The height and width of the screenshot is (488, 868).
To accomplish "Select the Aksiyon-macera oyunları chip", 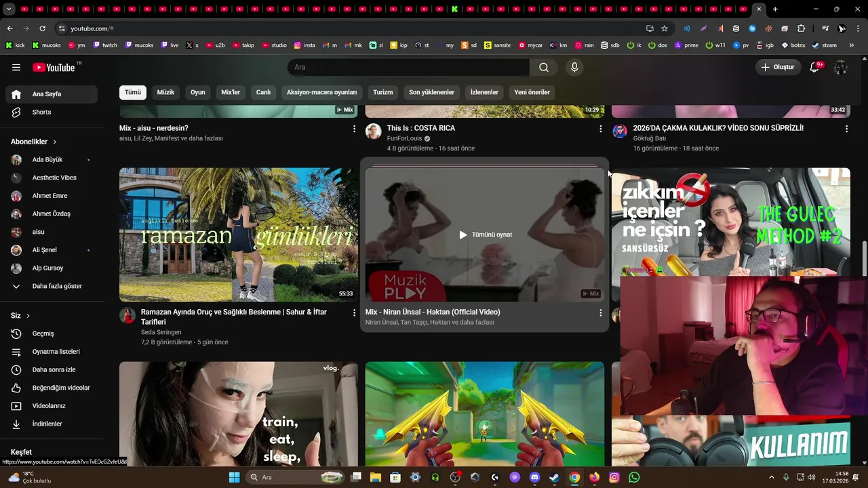I will (x=321, y=92).
